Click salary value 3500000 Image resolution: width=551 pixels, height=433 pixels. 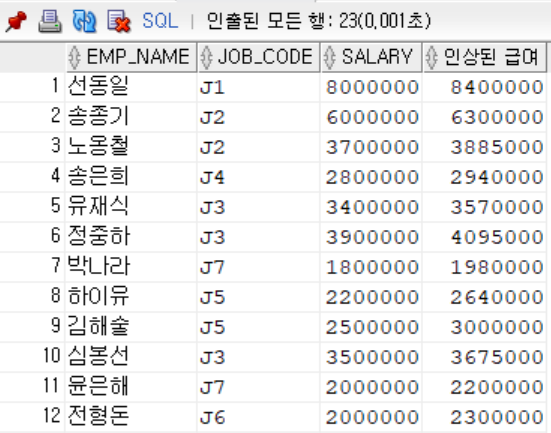click(x=372, y=357)
